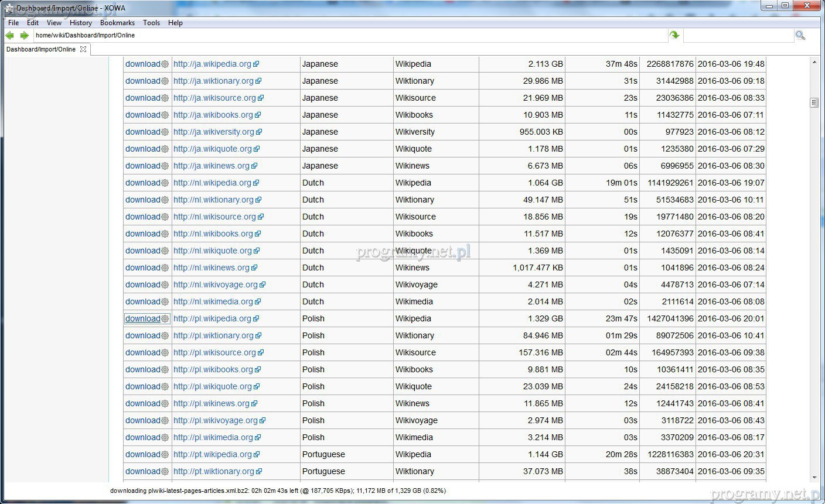
Task: Click the search text box
Action: coord(738,36)
